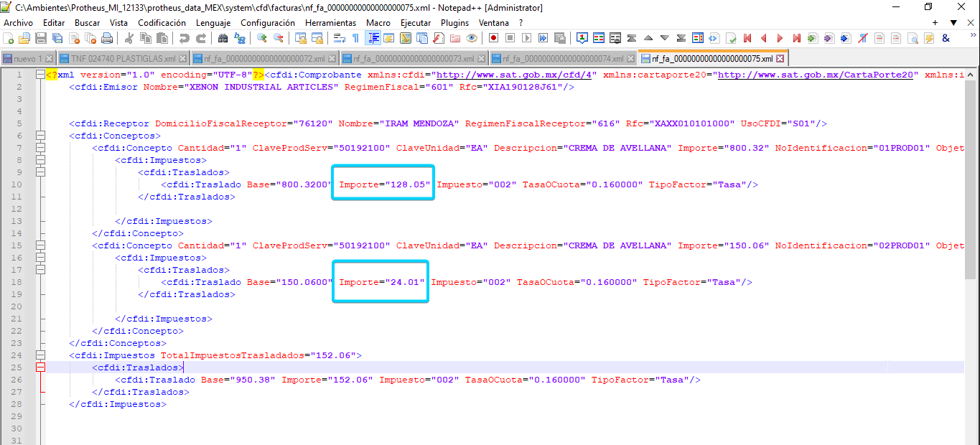
Task: Open the Plugins menu
Action: pyautogui.click(x=454, y=22)
